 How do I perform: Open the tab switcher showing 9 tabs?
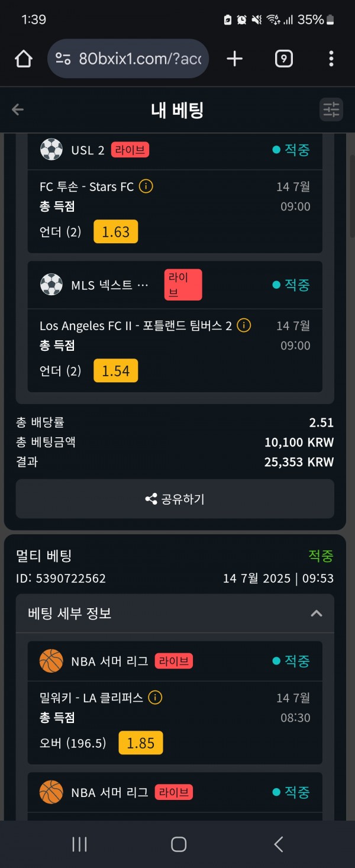pos(284,59)
